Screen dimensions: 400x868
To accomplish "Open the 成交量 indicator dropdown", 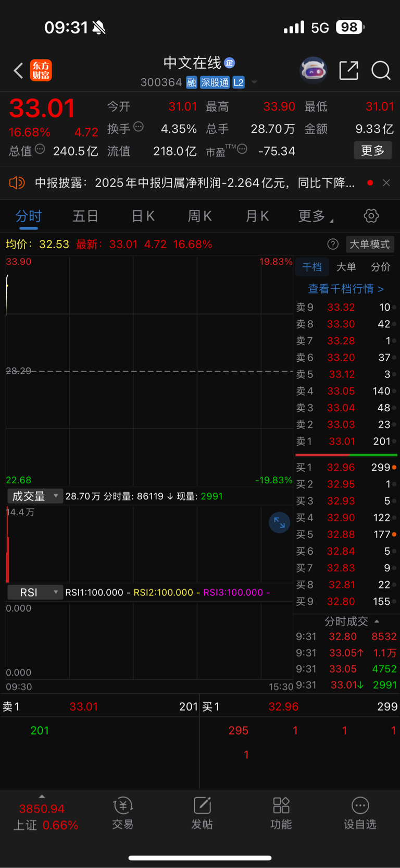I will tap(35, 496).
